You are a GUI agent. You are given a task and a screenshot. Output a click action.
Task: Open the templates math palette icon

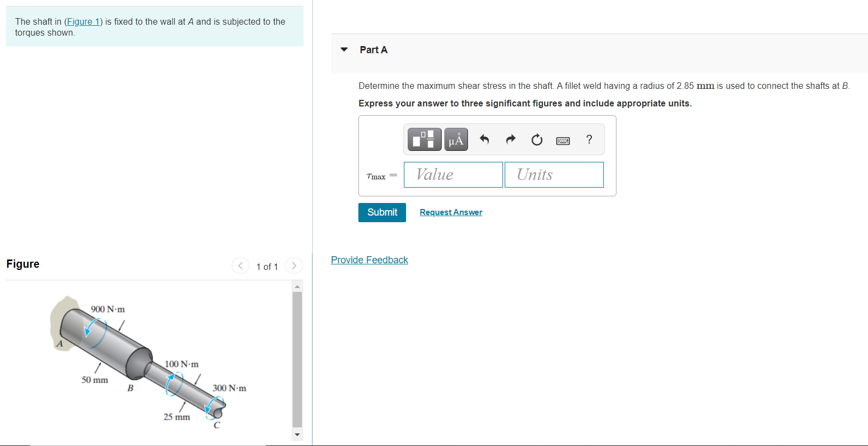(425, 139)
